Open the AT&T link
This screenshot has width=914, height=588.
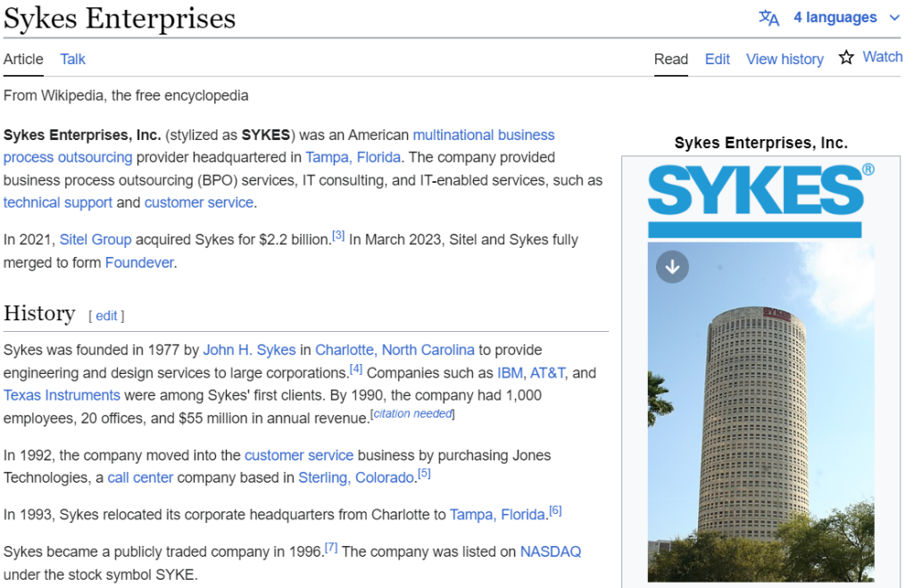(x=547, y=373)
